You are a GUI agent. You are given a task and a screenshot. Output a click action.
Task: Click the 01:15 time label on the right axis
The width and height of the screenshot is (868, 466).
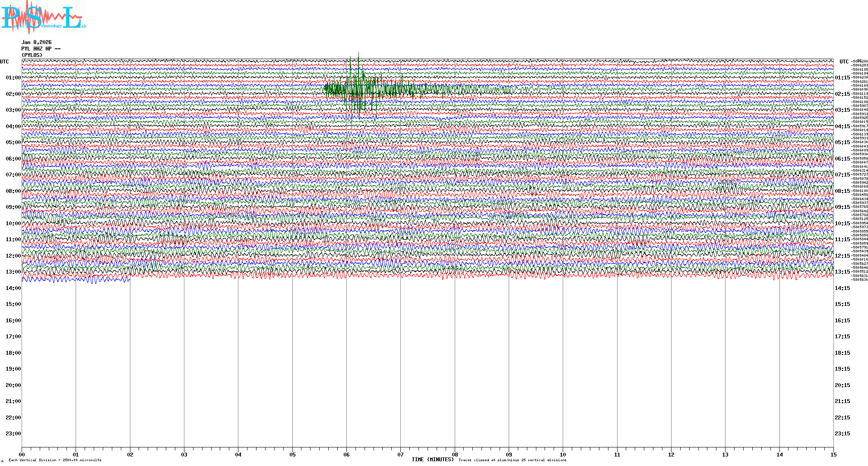(x=843, y=78)
